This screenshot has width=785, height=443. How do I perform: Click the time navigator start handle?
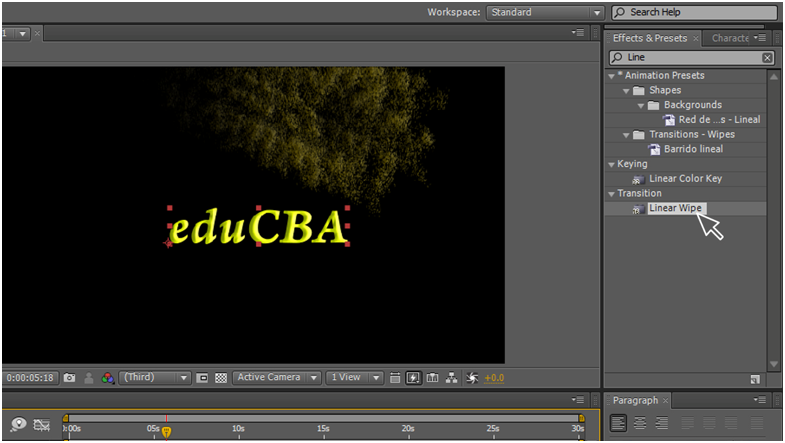tap(66, 418)
